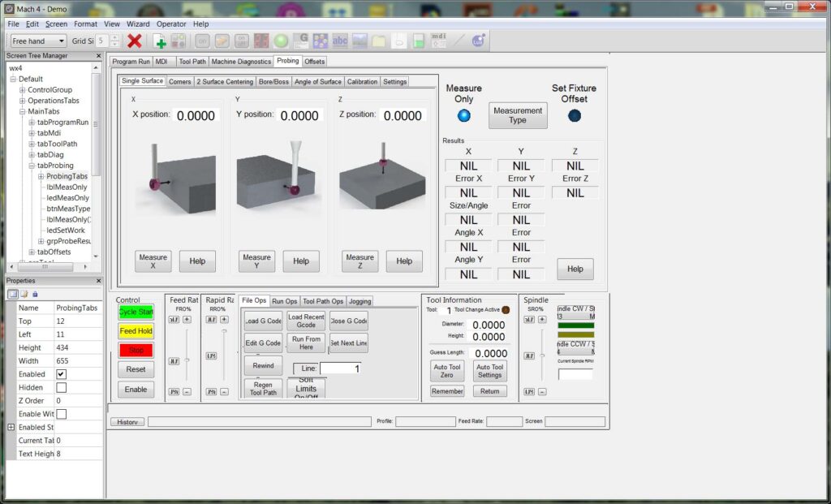This screenshot has width=831, height=504.
Task: Click the green Cycle Start button
Action: (x=136, y=312)
